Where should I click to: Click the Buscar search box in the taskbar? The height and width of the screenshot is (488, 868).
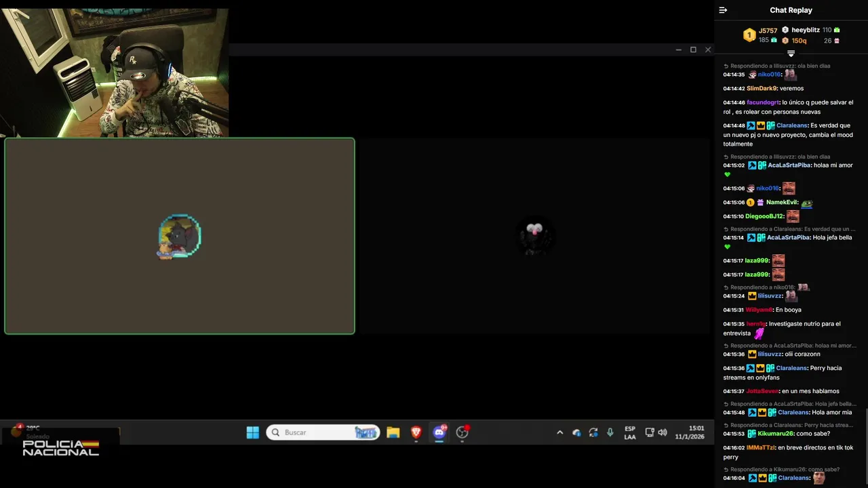(x=323, y=432)
